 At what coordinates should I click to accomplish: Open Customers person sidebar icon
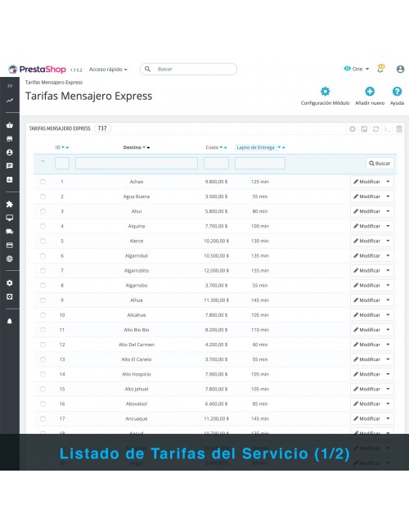(10, 152)
